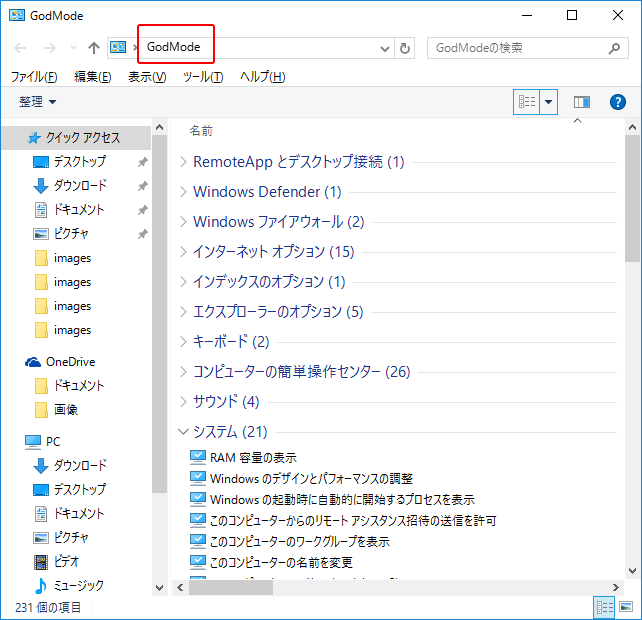642x620 pixels.
Task: Open the view options dropdown arrow
Action: 549,102
